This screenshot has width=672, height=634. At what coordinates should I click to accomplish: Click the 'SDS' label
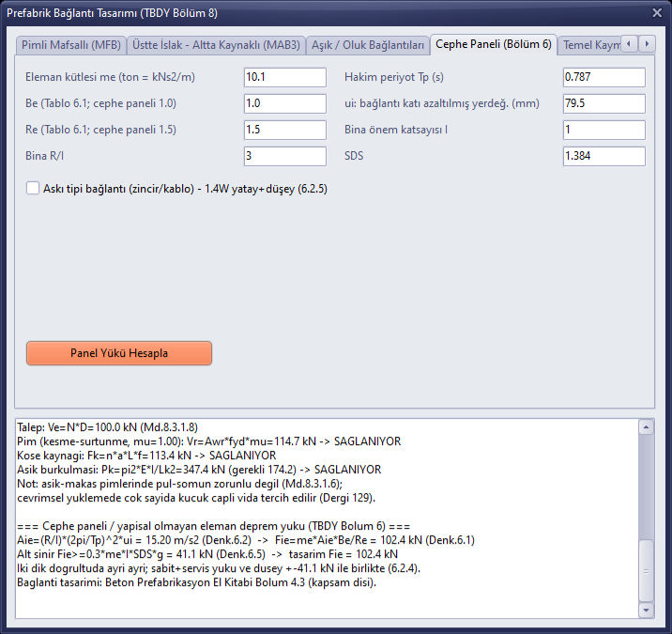(354, 156)
